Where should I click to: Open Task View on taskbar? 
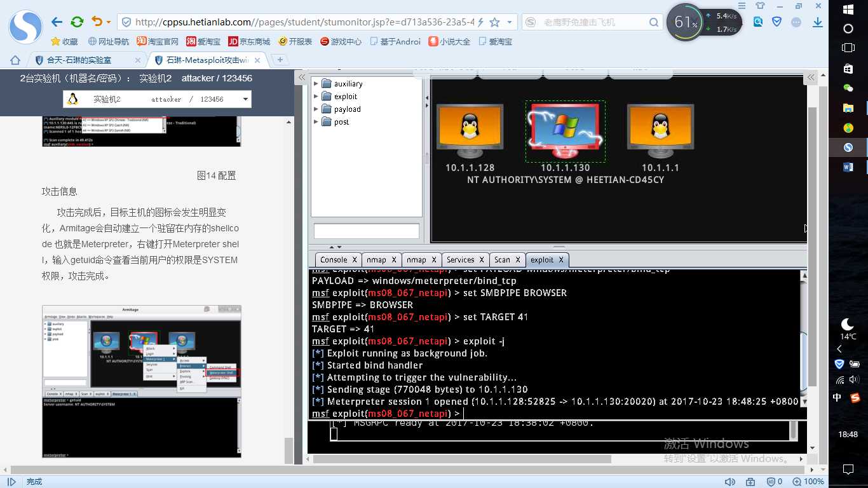coord(848,48)
